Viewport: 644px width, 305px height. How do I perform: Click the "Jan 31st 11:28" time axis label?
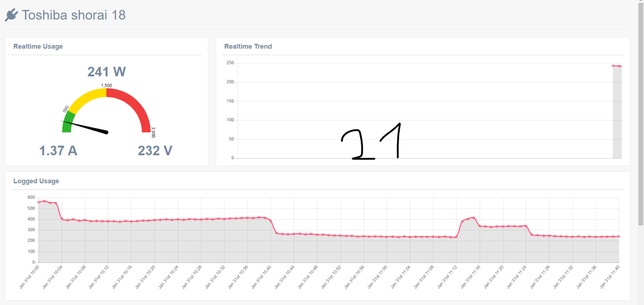point(540,277)
